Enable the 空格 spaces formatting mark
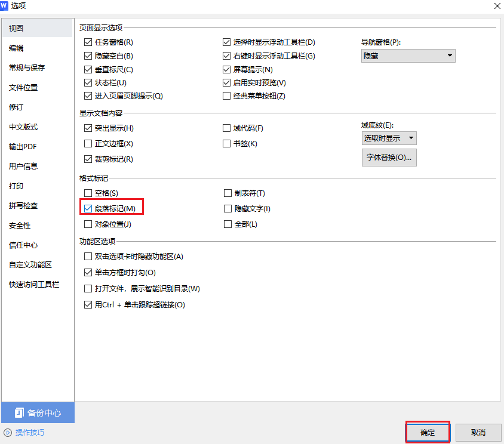 pyautogui.click(x=88, y=193)
